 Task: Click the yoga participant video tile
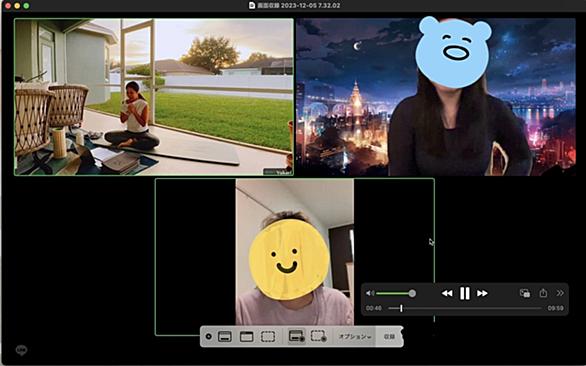pyautogui.click(x=154, y=97)
